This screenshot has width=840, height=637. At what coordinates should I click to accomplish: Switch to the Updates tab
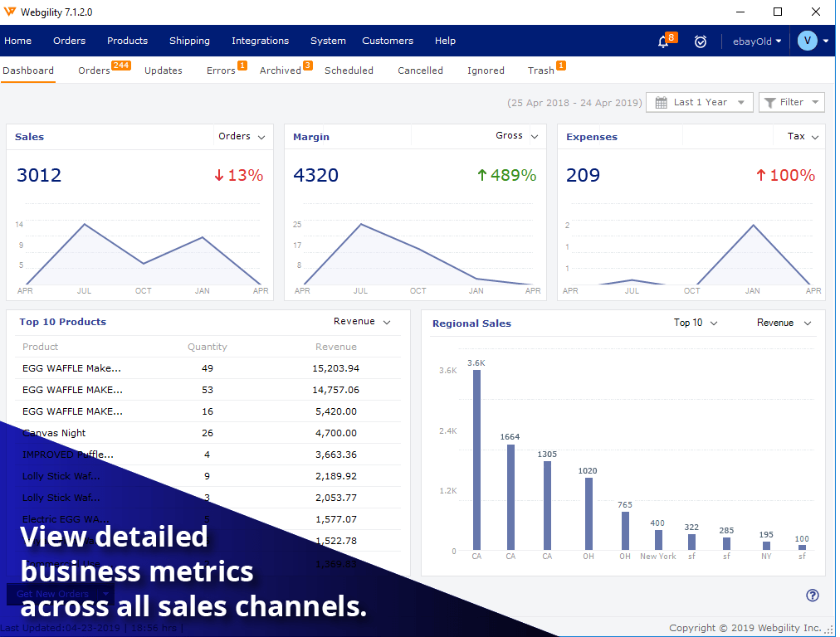tap(163, 71)
